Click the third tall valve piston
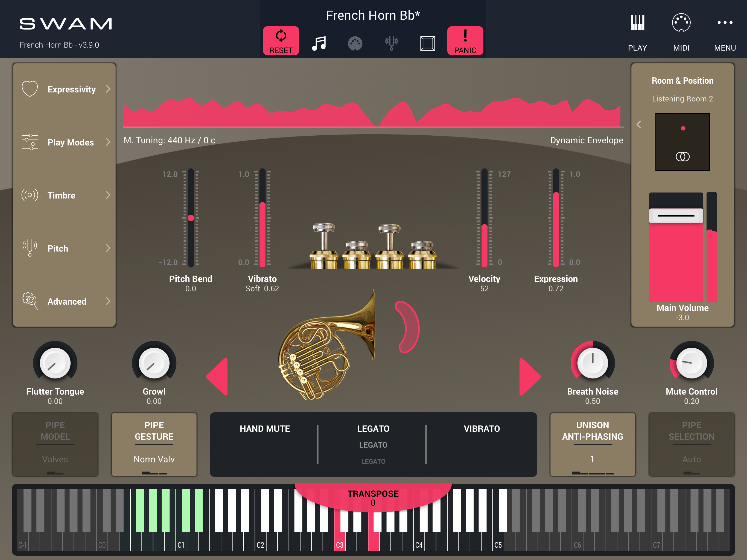 pyautogui.click(x=389, y=247)
